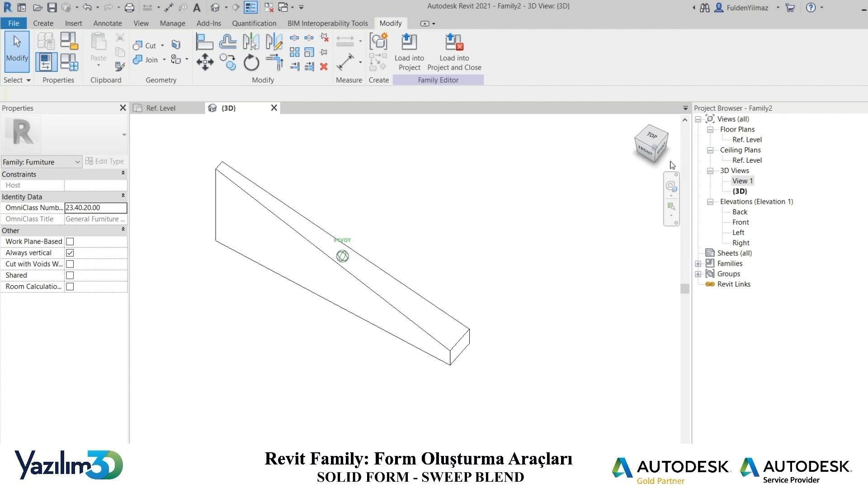Open View 1 in Project Browser
Viewport: 868px width, 488px height.
pyautogui.click(x=743, y=181)
